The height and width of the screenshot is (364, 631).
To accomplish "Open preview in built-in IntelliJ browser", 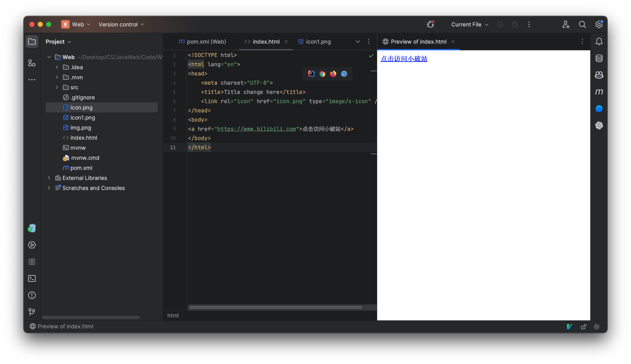I will click(311, 74).
